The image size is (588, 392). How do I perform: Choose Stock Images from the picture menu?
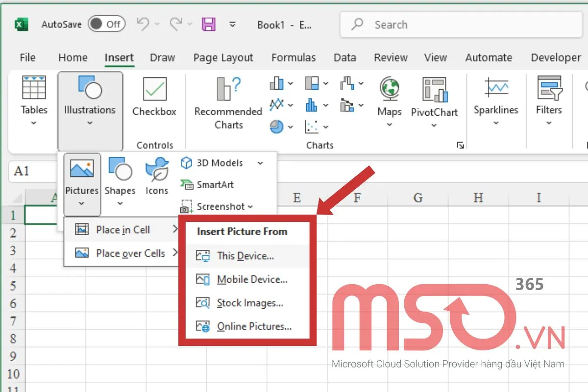tap(250, 303)
